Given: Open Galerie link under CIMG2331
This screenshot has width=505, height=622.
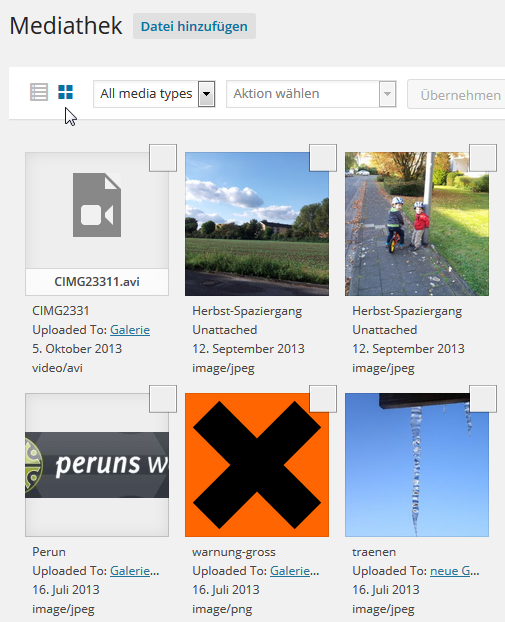Looking at the screenshot, I should pyautogui.click(x=130, y=330).
